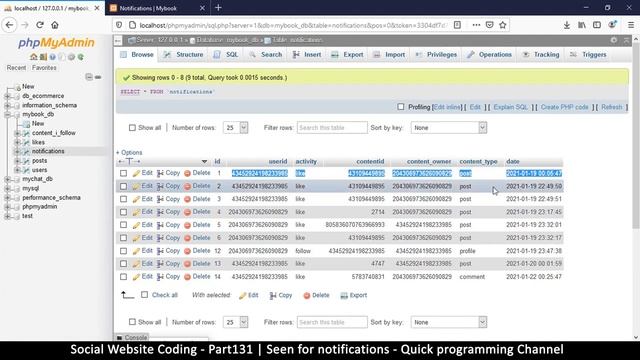Open the users table in tree
Image resolution: width=640 pixels, height=360 pixels.
click(x=40, y=170)
